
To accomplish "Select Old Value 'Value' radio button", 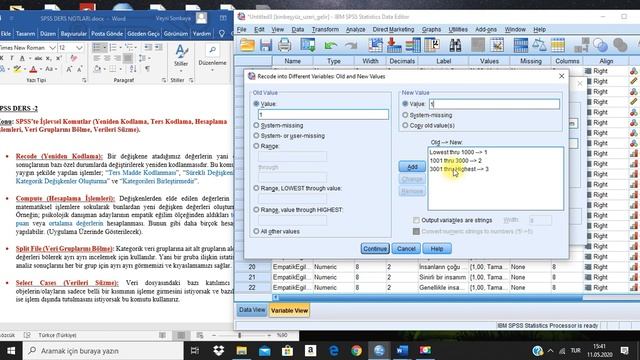I will (x=256, y=104).
